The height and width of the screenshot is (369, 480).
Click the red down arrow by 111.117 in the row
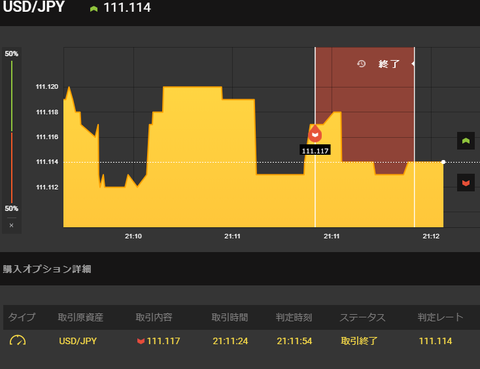coord(141,341)
